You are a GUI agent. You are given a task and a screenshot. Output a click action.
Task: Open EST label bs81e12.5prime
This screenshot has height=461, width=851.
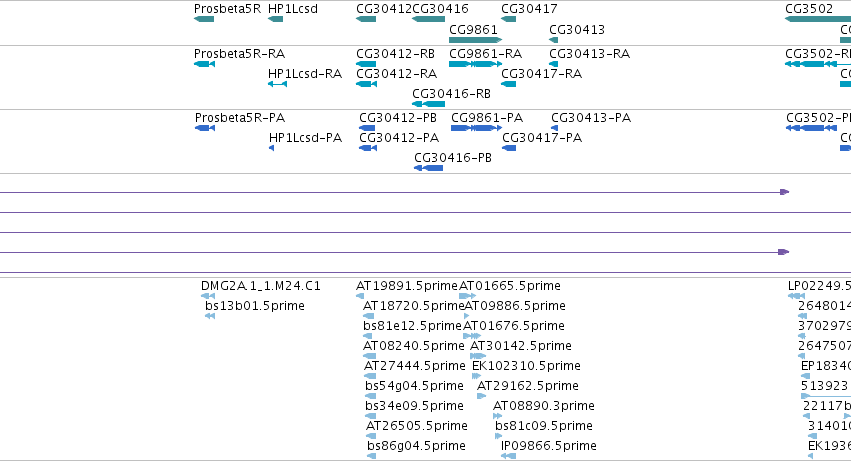coord(412,326)
